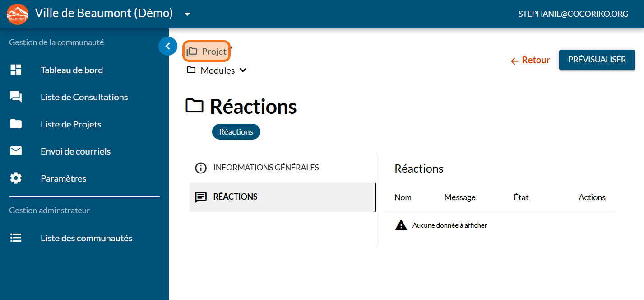The width and height of the screenshot is (644, 300).
Task: Click the Beaumont logo icon
Action: click(18, 14)
